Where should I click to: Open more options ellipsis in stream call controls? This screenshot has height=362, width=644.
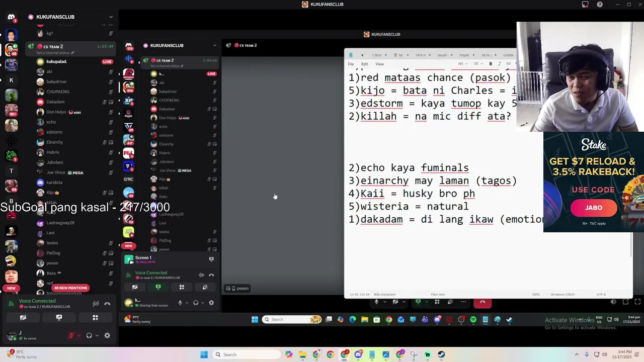[x=463, y=302]
